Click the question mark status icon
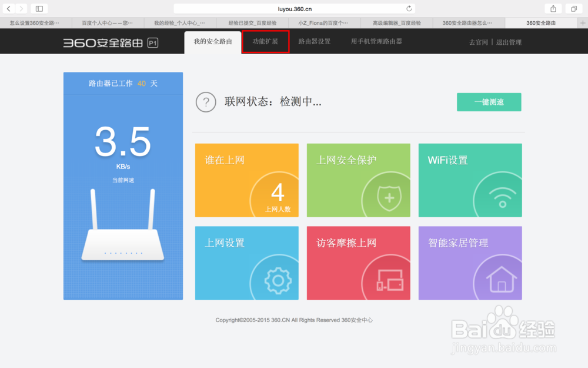 (206, 102)
